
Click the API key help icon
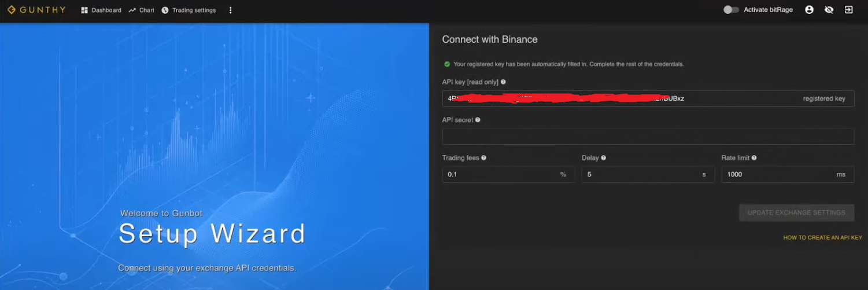click(503, 82)
